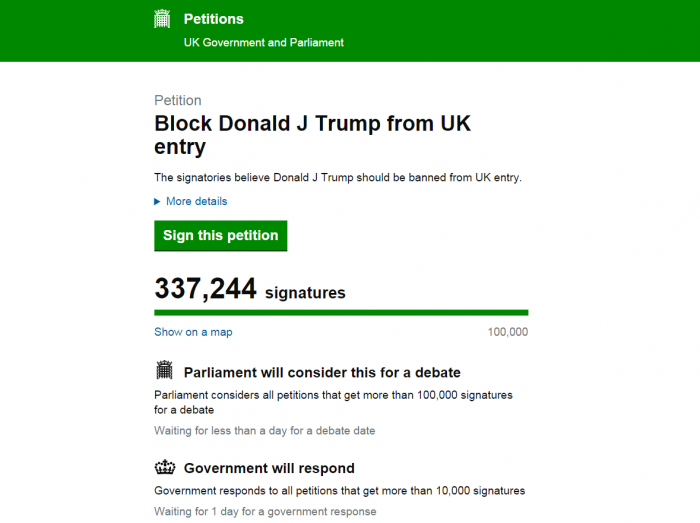Screen dimensions: 700x523
Task: Click the Government will respond heading
Action: coord(269,468)
